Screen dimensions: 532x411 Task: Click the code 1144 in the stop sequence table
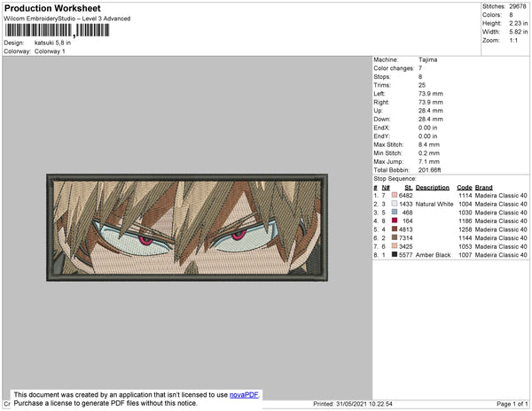point(465,238)
